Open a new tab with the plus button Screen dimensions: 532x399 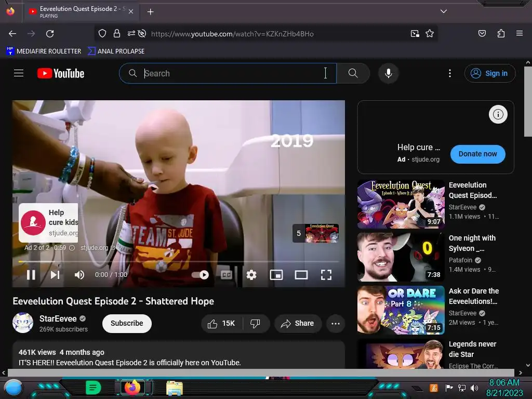[150, 12]
